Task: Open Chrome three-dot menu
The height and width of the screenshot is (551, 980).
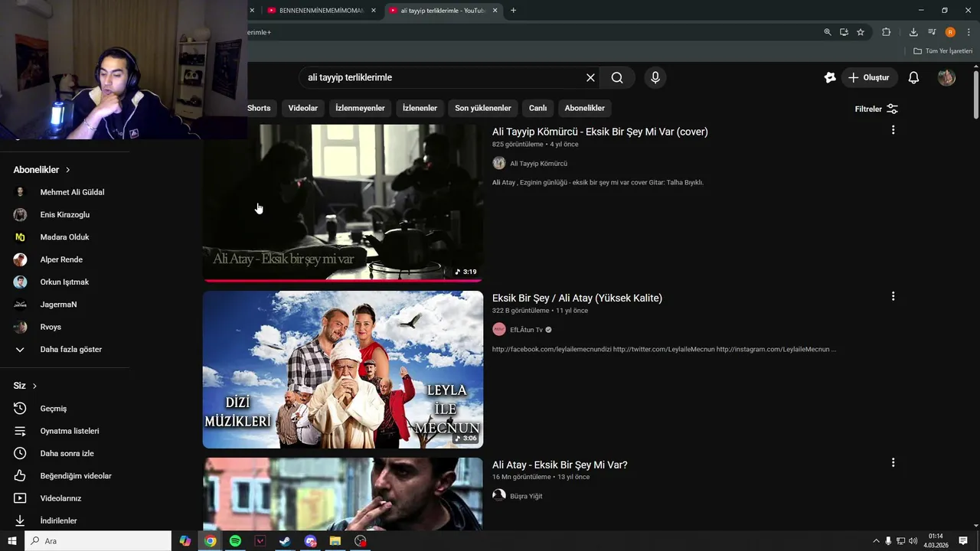Action: [x=969, y=32]
